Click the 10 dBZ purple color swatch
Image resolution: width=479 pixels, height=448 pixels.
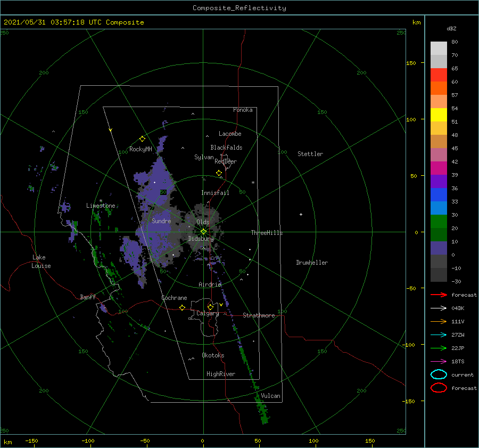coord(439,248)
